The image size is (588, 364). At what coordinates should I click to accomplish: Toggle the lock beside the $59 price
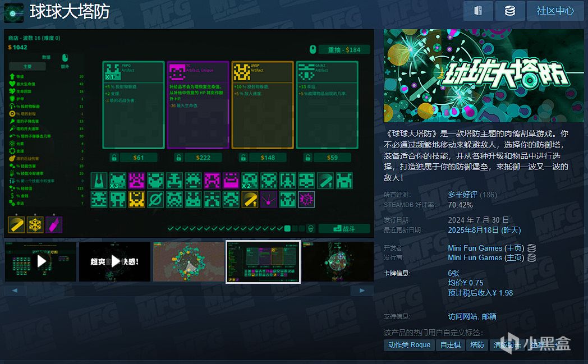pos(308,158)
